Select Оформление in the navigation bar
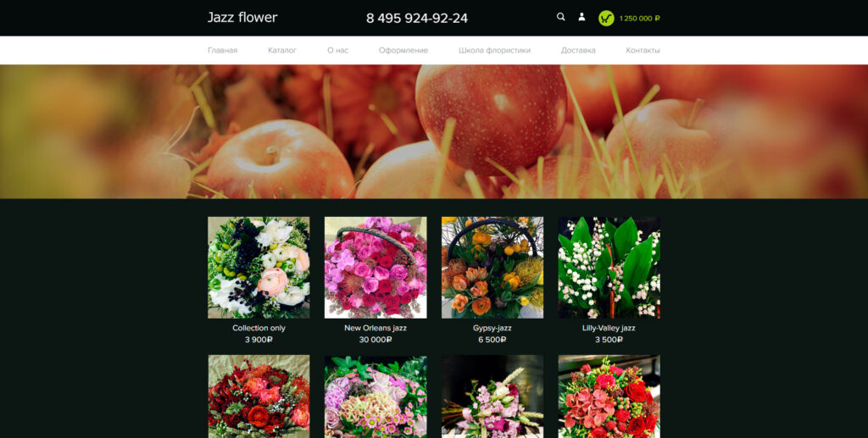The image size is (868, 438). (x=403, y=50)
